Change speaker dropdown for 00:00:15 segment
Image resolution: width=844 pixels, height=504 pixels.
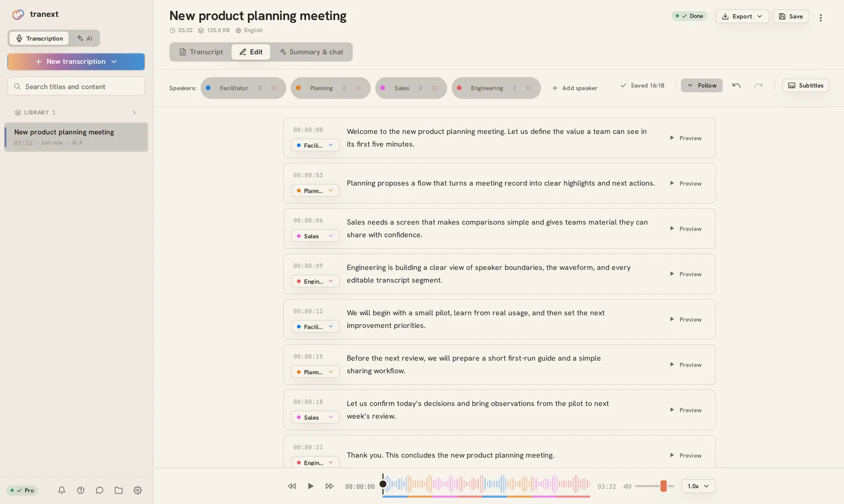(315, 372)
